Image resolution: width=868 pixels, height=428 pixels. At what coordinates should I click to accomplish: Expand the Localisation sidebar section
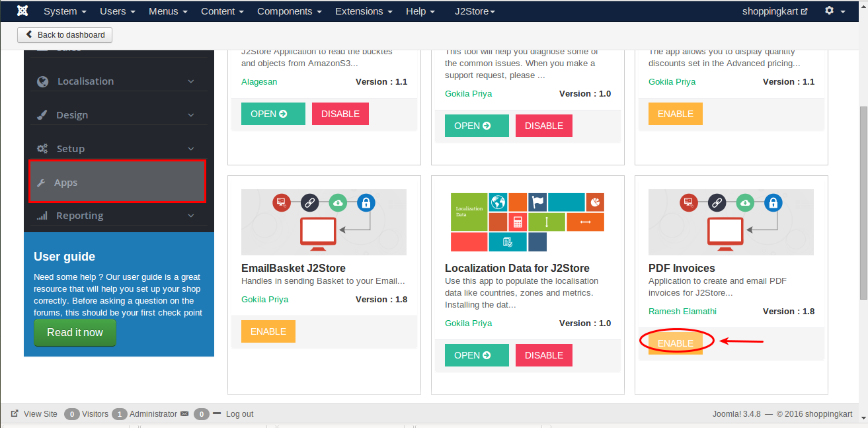pos(118,81)
